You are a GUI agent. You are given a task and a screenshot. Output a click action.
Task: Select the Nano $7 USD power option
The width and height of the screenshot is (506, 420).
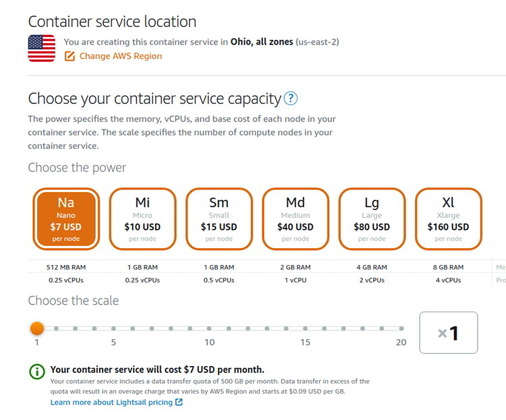click(x=66, y=218)
